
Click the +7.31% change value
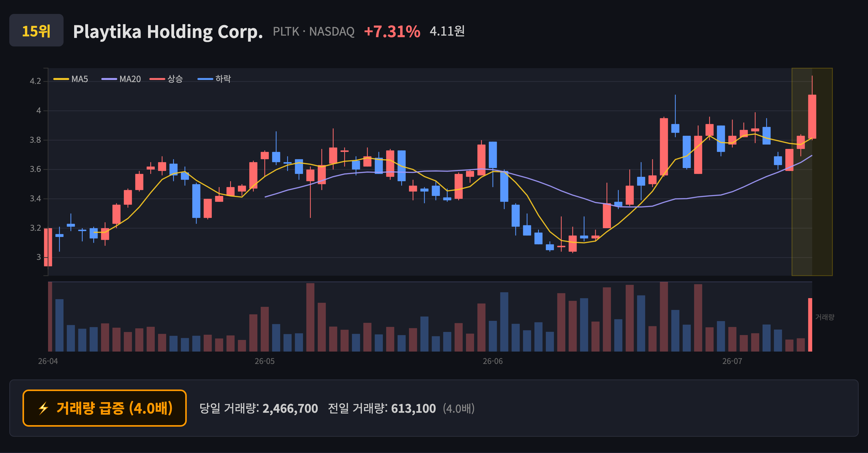tap(392, 32)
